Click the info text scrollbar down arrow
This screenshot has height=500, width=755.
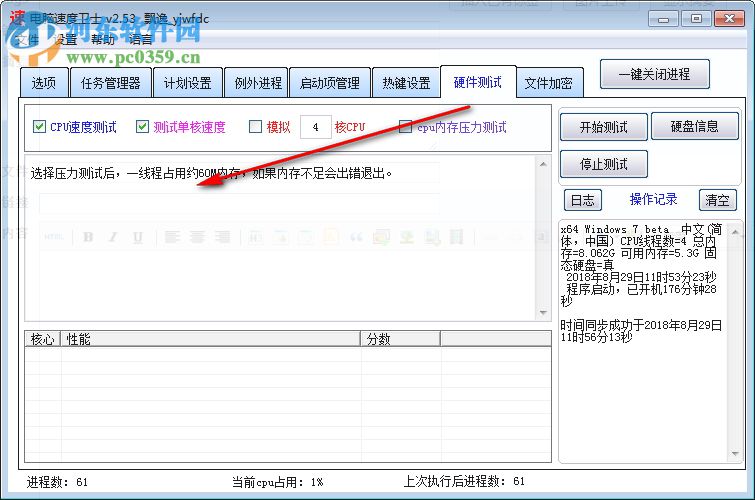[543, 313]
